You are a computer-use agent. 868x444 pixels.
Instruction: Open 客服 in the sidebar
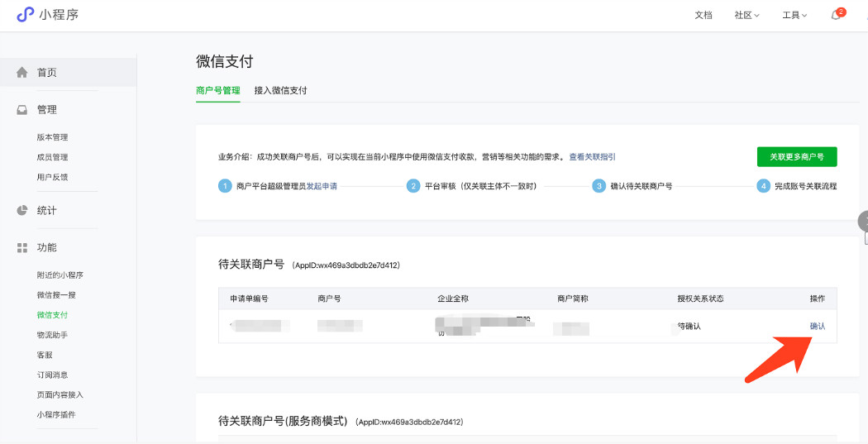pyautogui.click(x=45, y=355)
